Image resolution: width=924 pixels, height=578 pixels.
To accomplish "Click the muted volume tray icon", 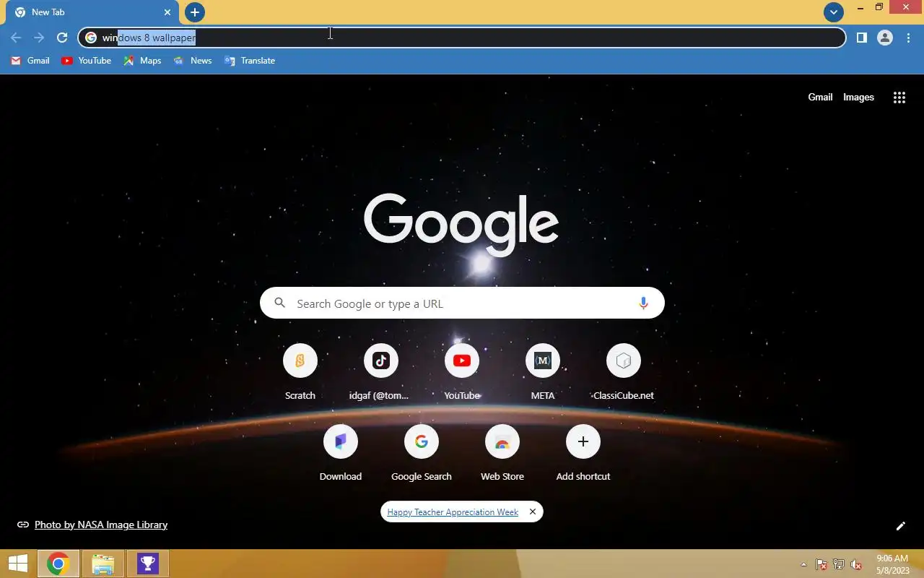I will click(x=856, y=564).
